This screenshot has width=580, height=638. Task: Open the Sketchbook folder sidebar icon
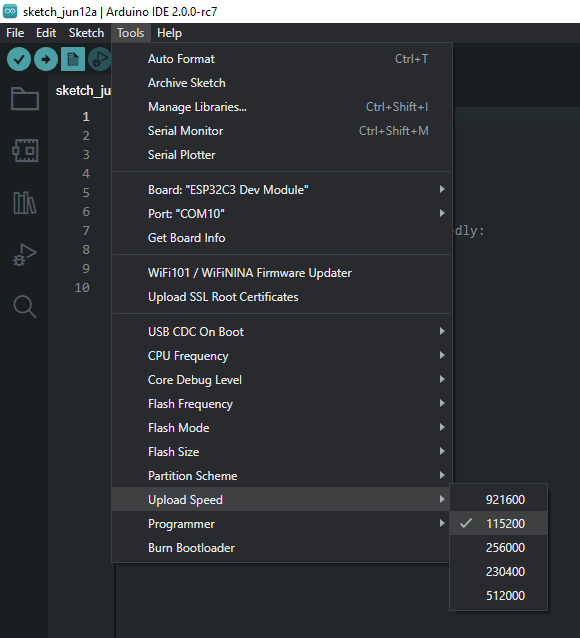click(25, 99)
